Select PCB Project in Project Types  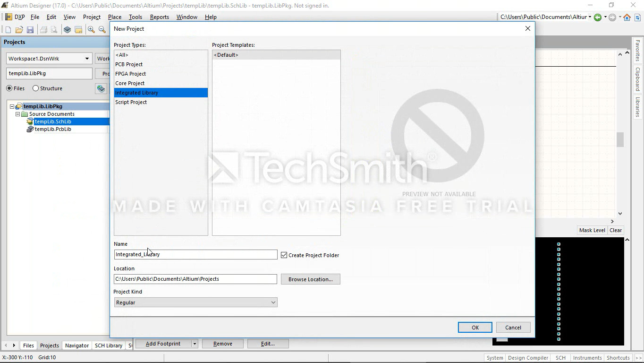pos(129,64)
